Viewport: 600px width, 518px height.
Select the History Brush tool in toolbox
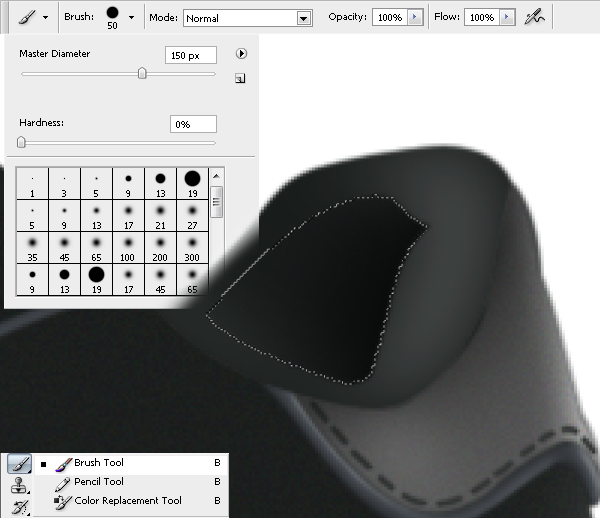[x=20, y=507]
